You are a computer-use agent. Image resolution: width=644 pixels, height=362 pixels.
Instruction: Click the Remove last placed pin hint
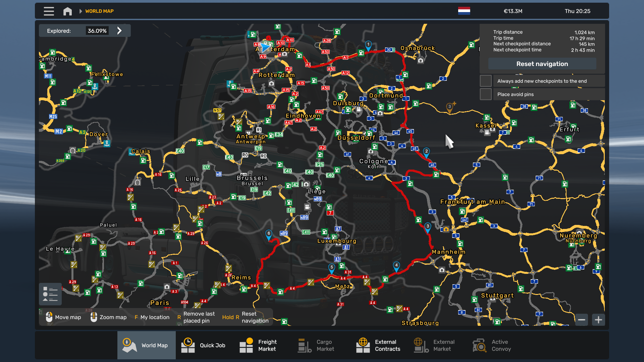(196, 317)
